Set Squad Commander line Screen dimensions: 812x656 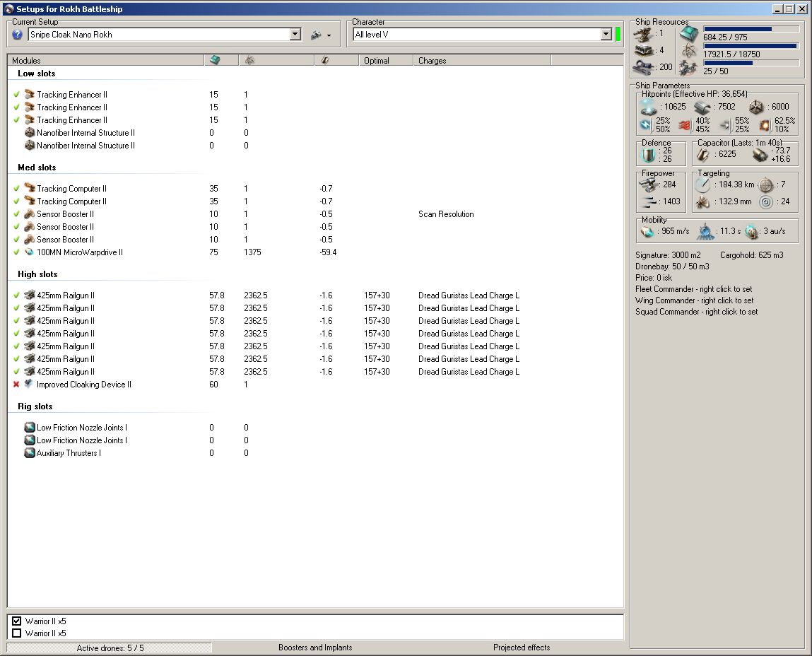click(x=697, y=312)
